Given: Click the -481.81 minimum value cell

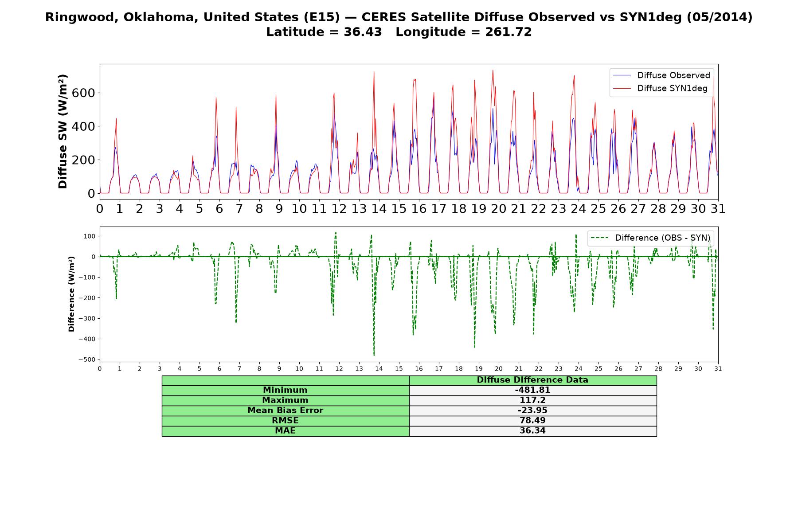Looking at the screenshot, I should 533,390.
